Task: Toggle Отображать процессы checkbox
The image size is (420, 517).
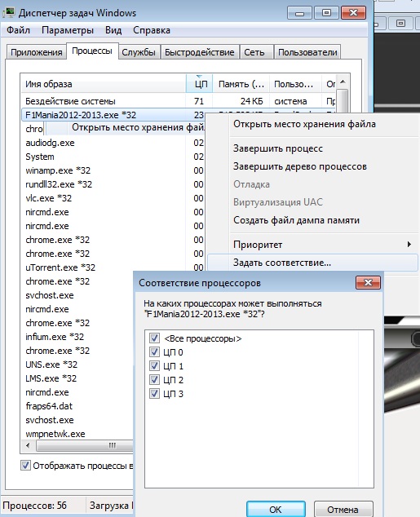Action: 26,466
